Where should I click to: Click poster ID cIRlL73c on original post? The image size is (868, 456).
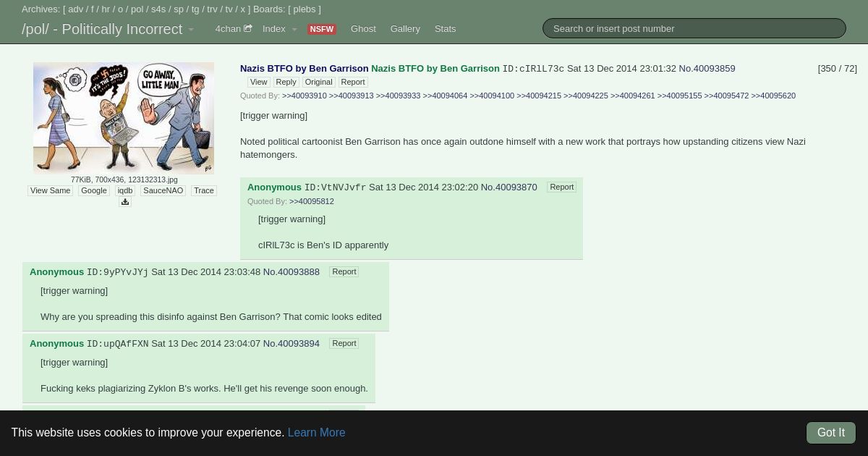click(533, 69)
